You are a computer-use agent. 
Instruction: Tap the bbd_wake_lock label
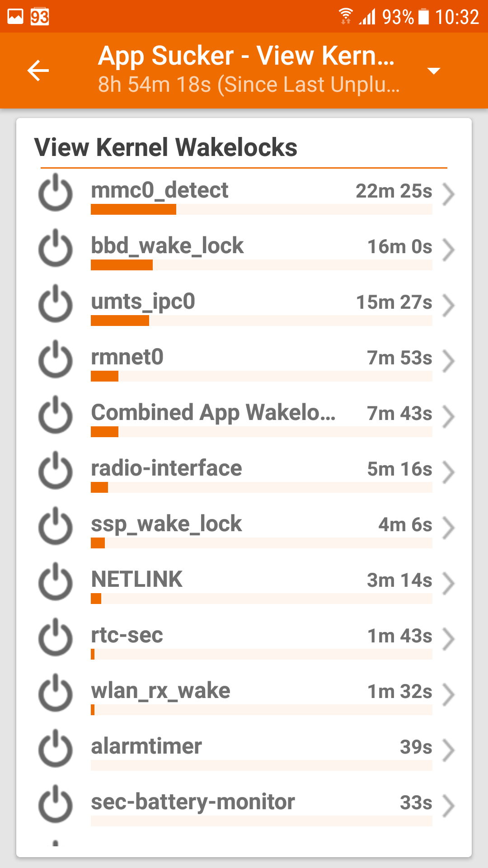(167, 246)
